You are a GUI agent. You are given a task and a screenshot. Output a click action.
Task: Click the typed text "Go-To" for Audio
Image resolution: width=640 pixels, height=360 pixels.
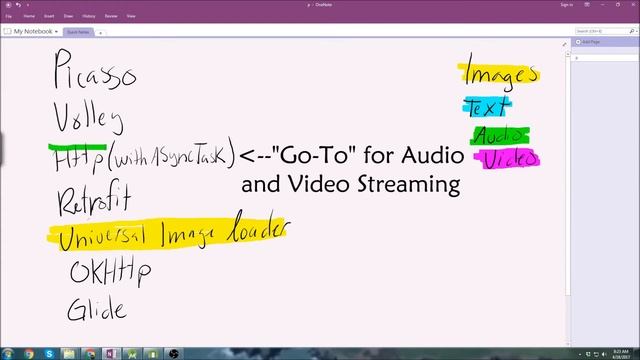[367, 156]
